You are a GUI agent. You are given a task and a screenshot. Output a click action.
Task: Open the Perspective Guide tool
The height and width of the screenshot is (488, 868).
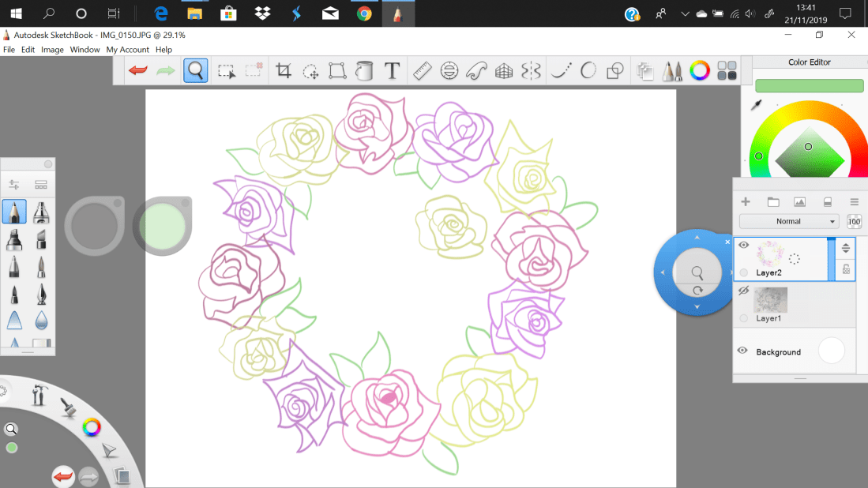click(505, 70)
